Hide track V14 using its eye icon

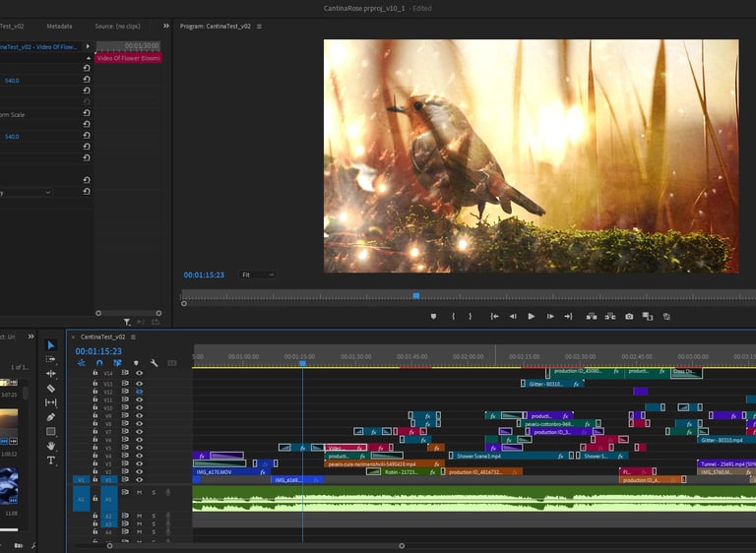click(139, 374)
